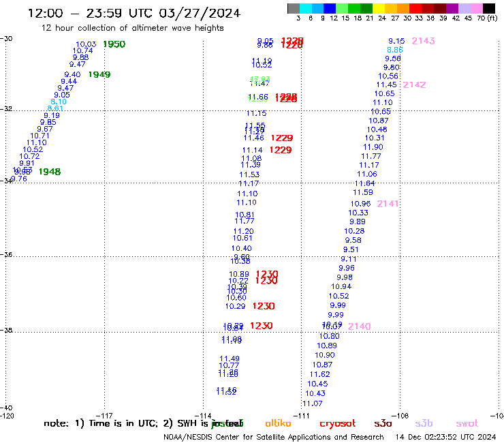Click the light blue value '8.86'
The width and height of the screenshot is (504, 443).
[395, 50]
